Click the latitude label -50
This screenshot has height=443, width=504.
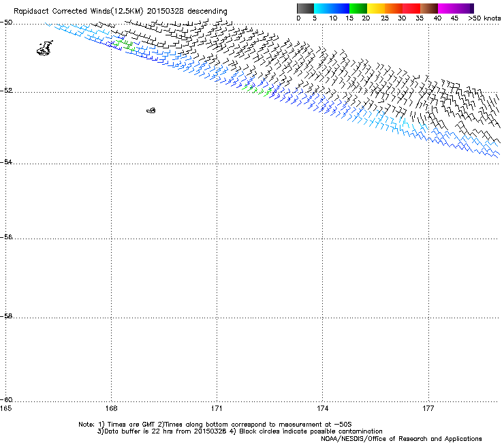[x=6, y=22]
